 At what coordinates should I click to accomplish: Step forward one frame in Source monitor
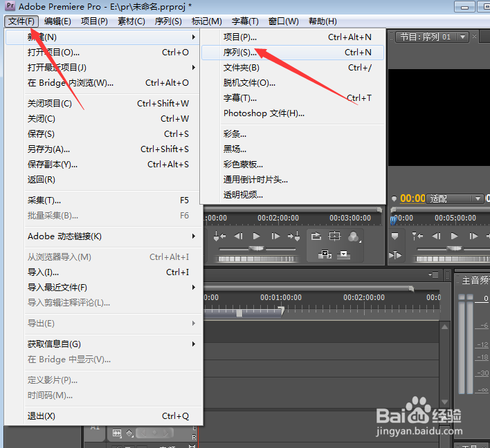tap(275, 236)
